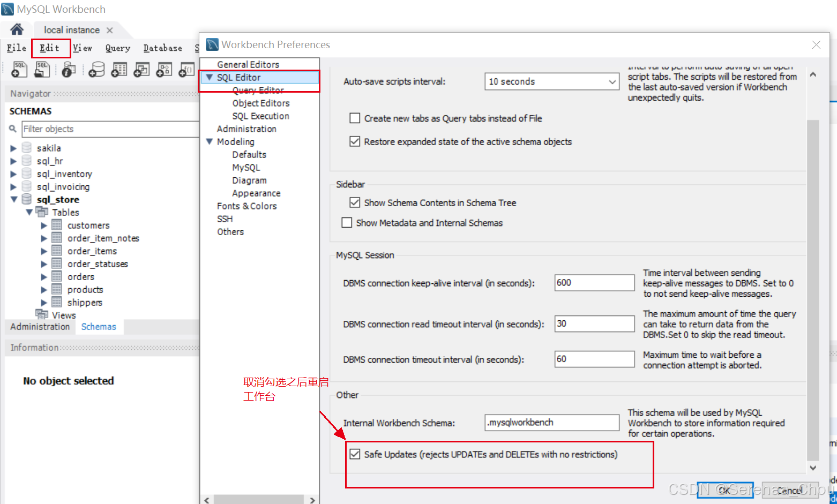Select Fonts & Colors preferences page
Viewport: 837px width, 504px height.
click(247, 206)
